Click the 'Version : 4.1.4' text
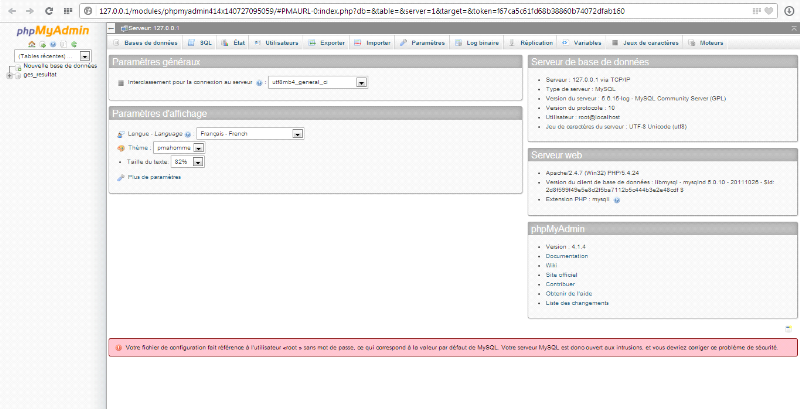This screenshot has width=800, height=409. click(565, 247)
